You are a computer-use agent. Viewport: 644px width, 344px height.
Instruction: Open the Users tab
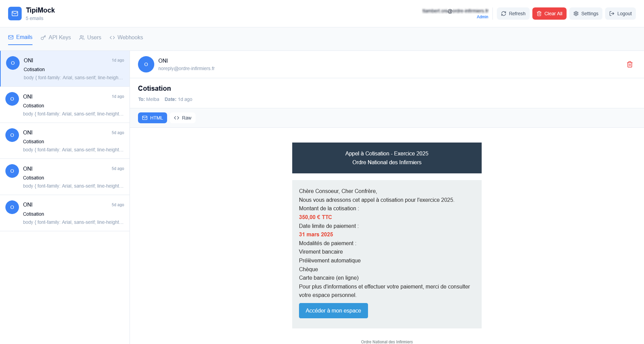click(90, 38)
